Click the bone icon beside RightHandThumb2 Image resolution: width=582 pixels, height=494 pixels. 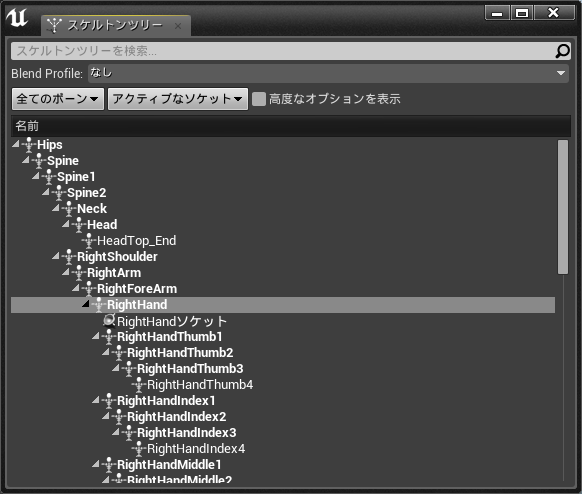pyautogui.click(x=119, y=353)
